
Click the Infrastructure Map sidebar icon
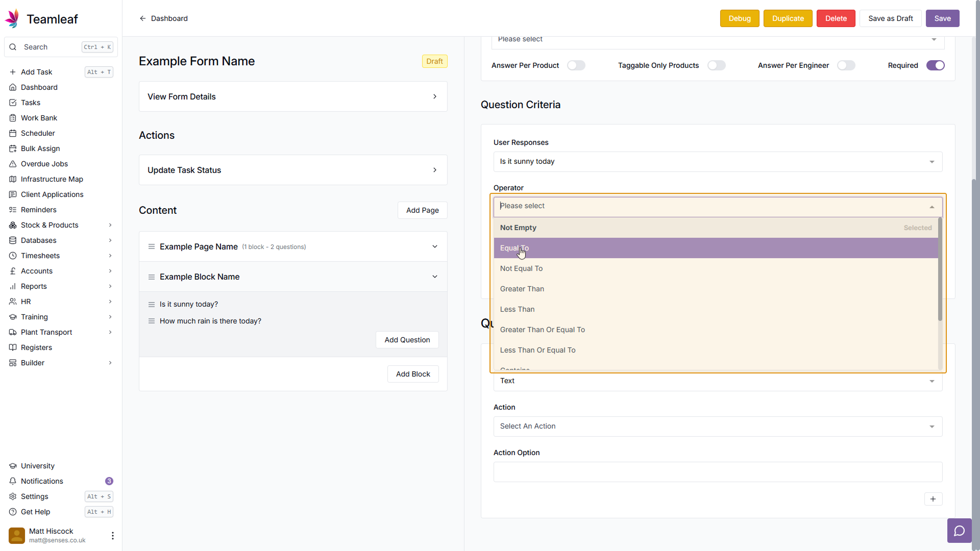(x=13, y=179)
